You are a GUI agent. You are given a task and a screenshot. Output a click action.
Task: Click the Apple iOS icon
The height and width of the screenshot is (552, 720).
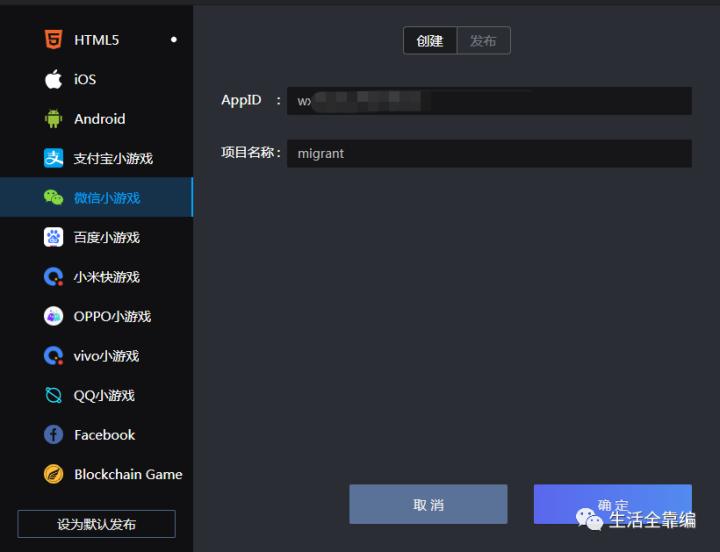(x=53, y=79)
